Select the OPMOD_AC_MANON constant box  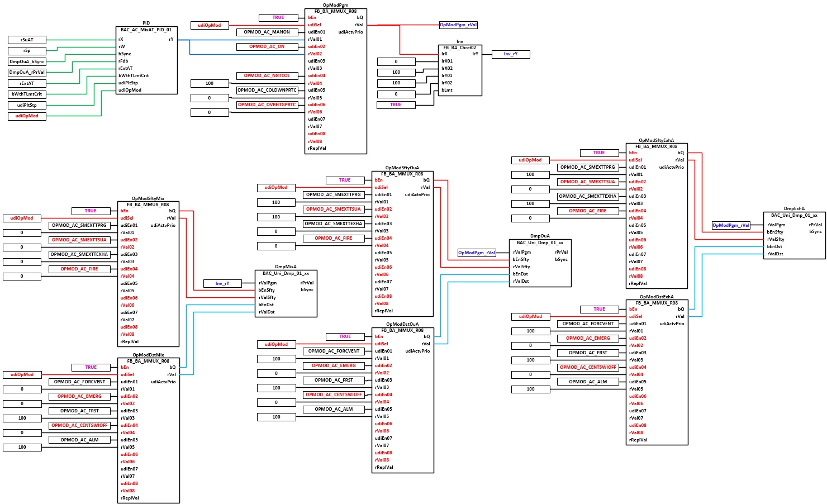tap(267, 32)
